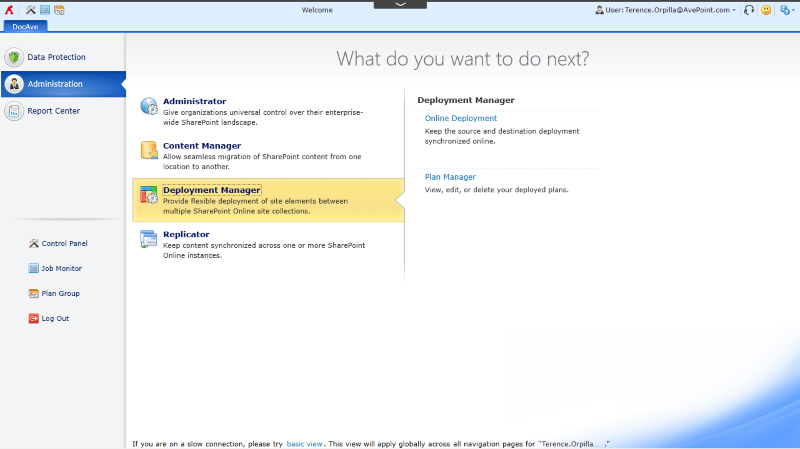
Task: Open the Replicator module
Action: point(186,234)
